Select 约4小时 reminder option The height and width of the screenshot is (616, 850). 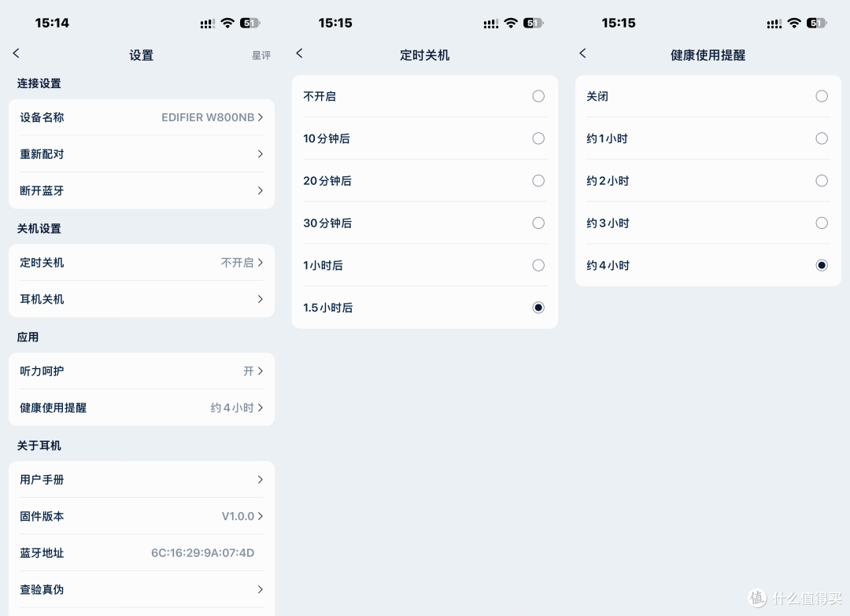tap(822, 265)
